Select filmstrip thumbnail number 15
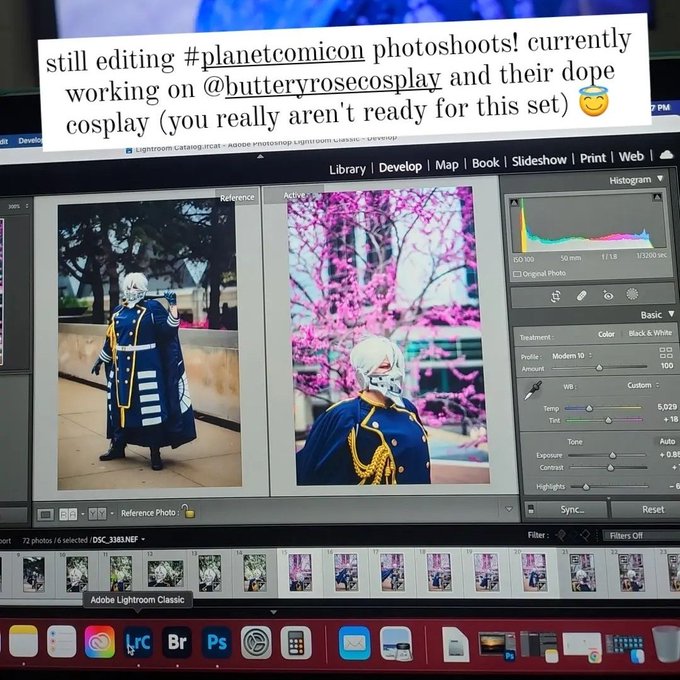Viewport: 680px width, 680px height. [x=300, y=572]
